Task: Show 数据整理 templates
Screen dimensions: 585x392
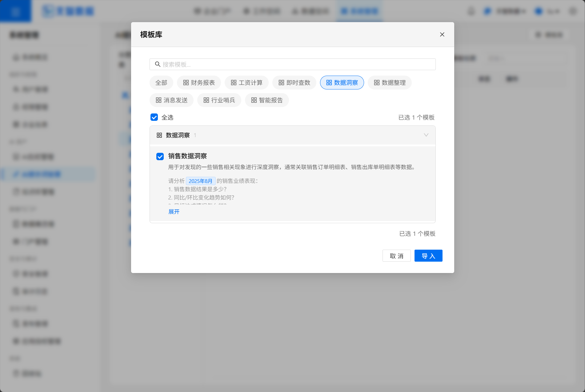Action: [390, 83]
